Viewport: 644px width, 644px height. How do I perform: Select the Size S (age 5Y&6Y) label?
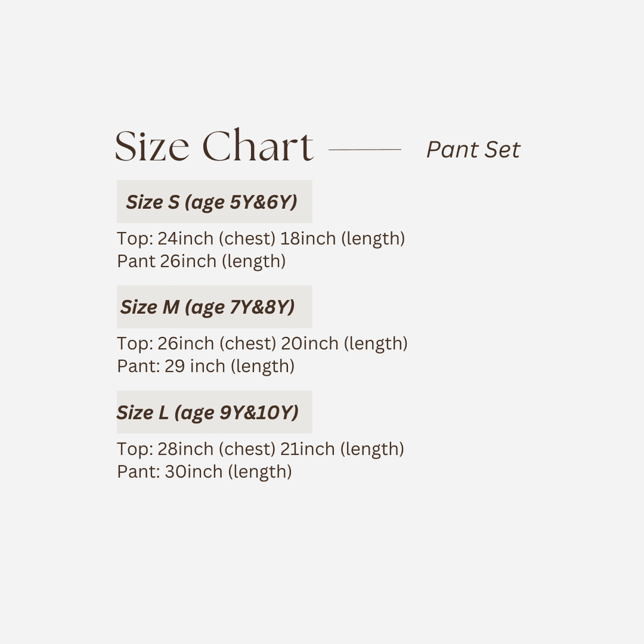click(x=212, y=202)
